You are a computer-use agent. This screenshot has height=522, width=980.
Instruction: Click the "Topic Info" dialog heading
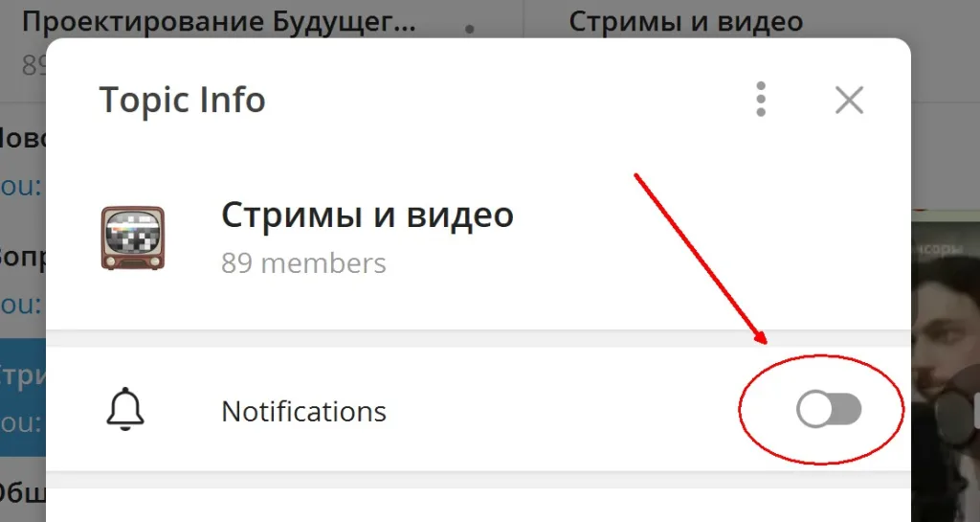tap(182, 100)
